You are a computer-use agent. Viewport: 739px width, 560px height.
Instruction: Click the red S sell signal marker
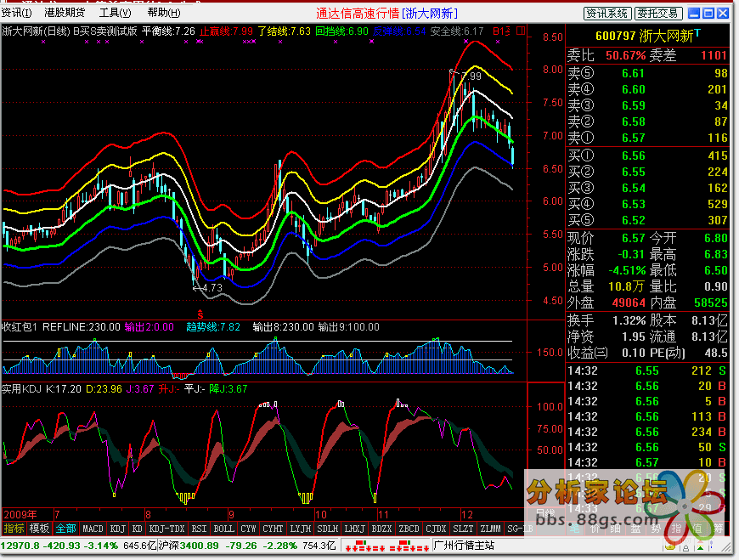click(x=200, y=314)
